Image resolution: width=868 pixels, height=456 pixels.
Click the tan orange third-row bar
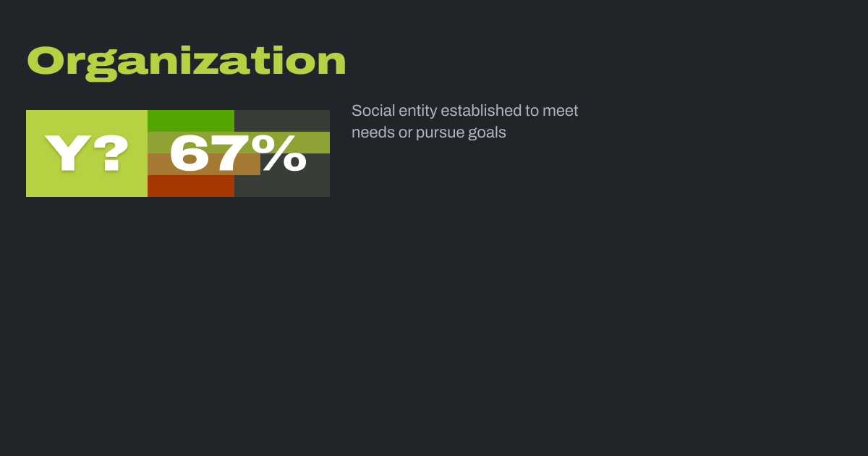point(158,164)
